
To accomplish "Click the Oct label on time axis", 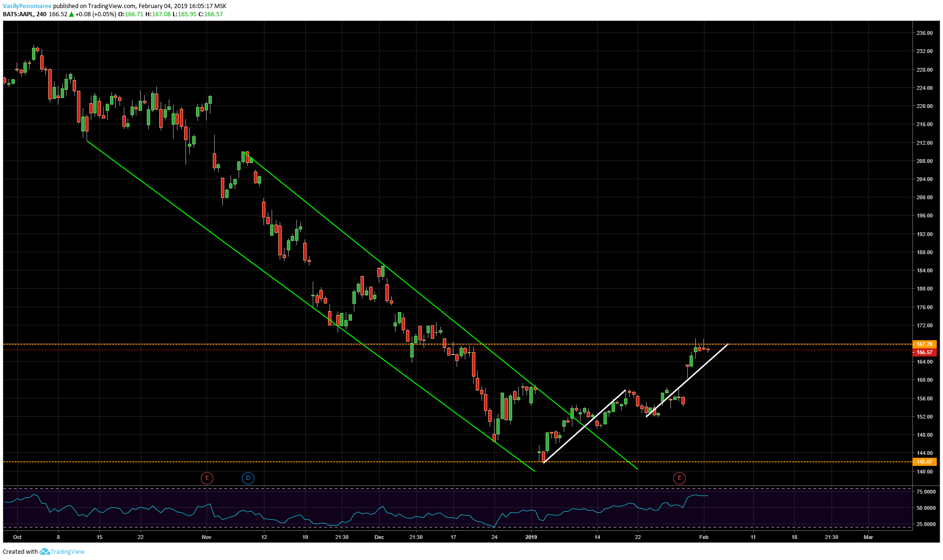I will 17,537.
